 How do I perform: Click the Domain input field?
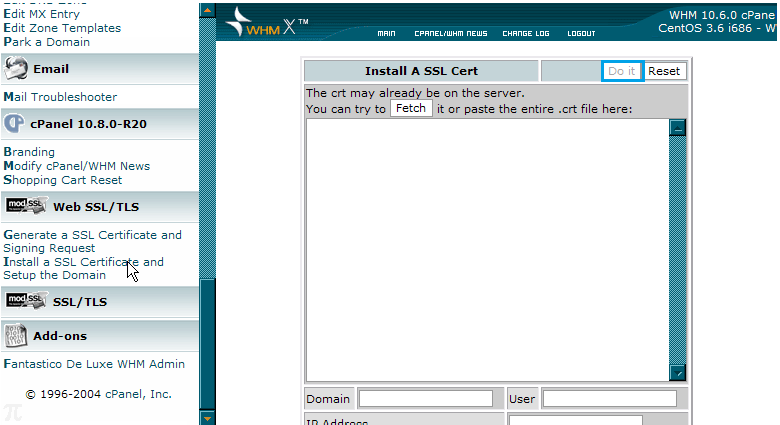point(426,399)
